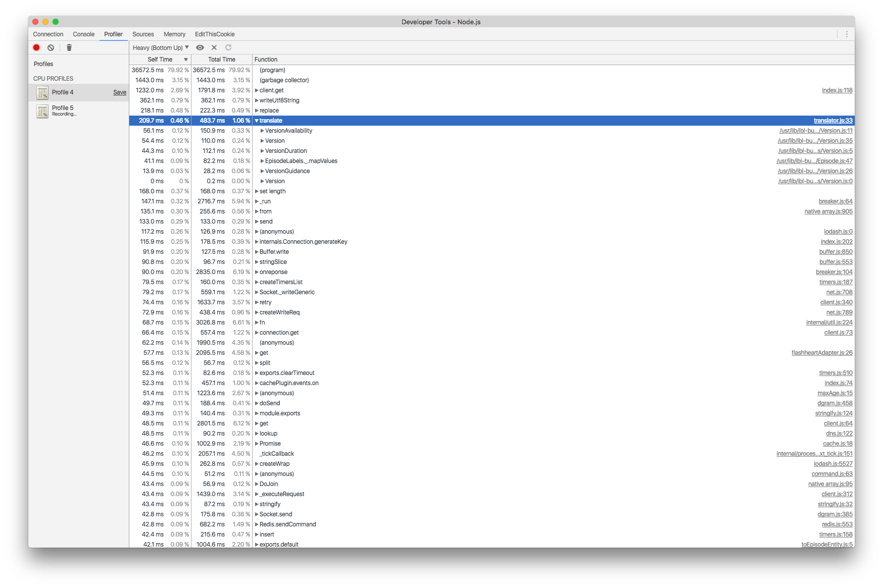Open the toEpisodeEntity.js:5 link
This screenshot has height=588, width=883.
[827, 545]
